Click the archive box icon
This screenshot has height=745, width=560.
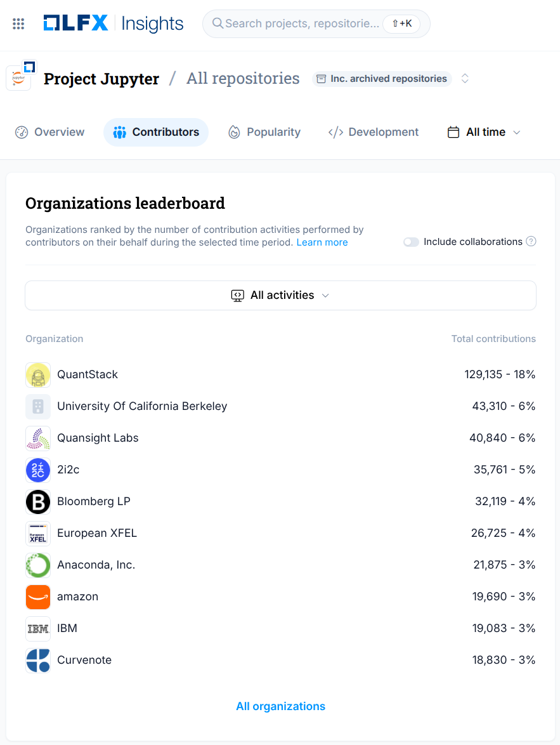coord(321,79)
